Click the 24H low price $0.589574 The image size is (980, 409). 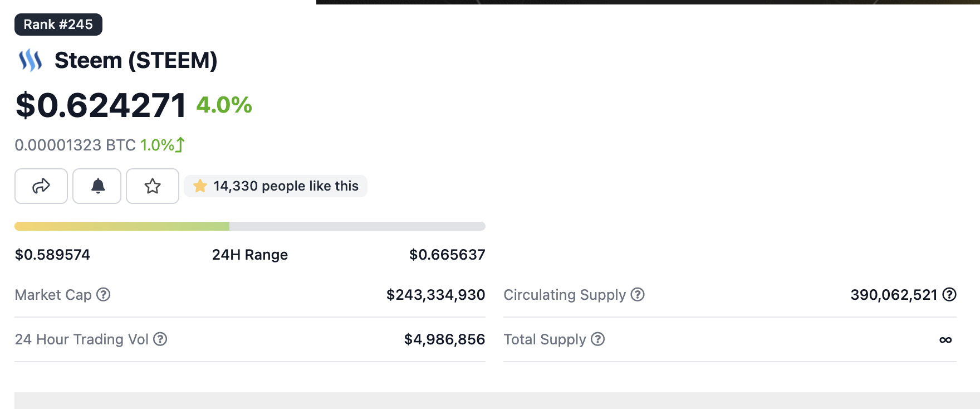pos(52,255)
